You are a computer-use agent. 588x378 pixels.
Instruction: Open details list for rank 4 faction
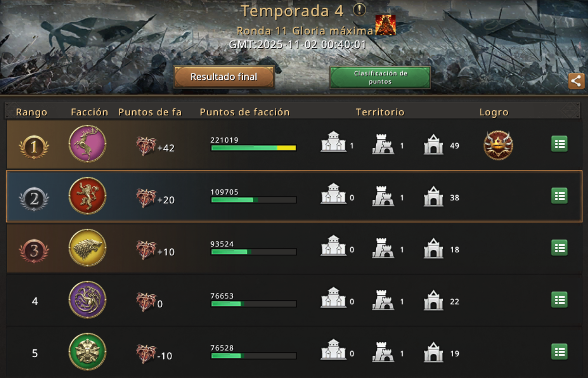click(560, 300)
